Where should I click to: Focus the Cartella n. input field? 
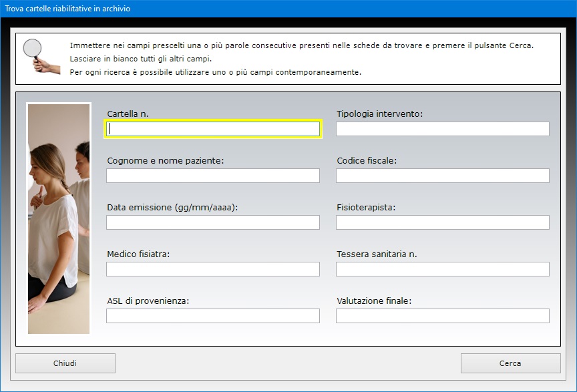click(213, 129)
